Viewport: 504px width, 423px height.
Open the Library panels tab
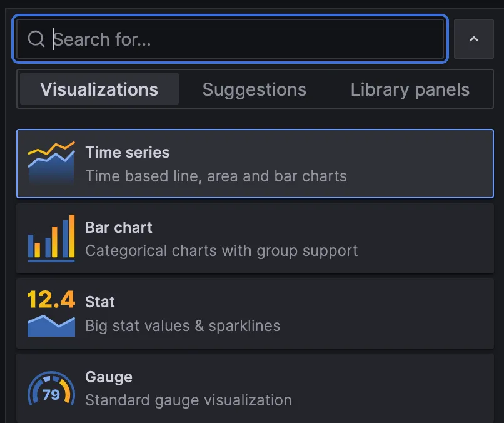(410, 89)
